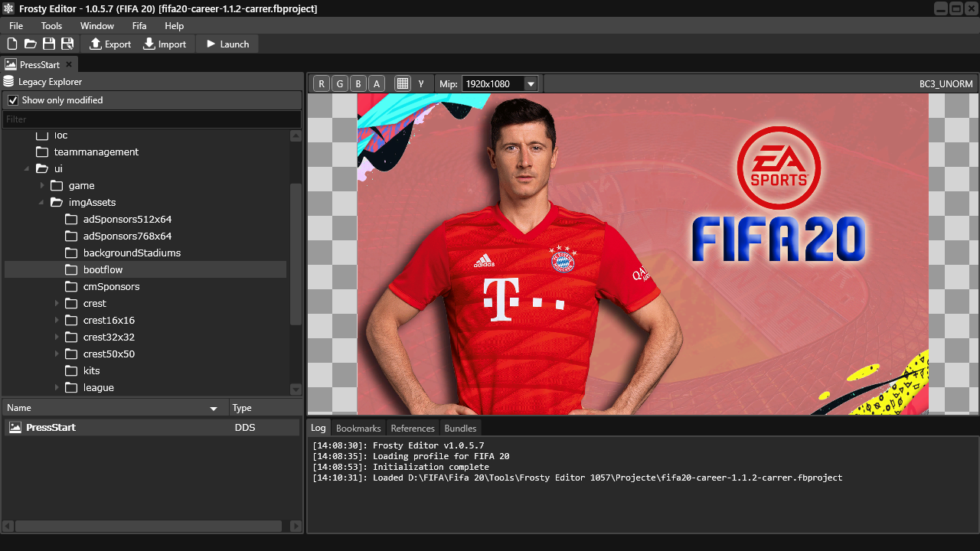Expand the game folder arrow

pyautogui.click(x=42, y=185)
